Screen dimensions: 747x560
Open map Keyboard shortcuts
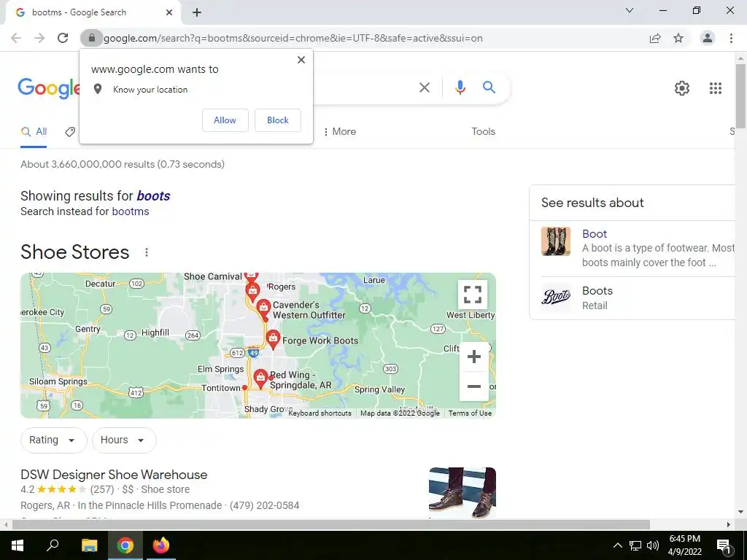point(320,413)
